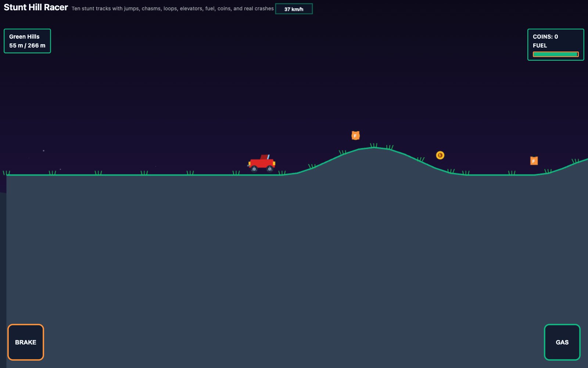Click the COINS: 0 counter
The width and height of the screenshot is (588, 368).
point(545,36)
